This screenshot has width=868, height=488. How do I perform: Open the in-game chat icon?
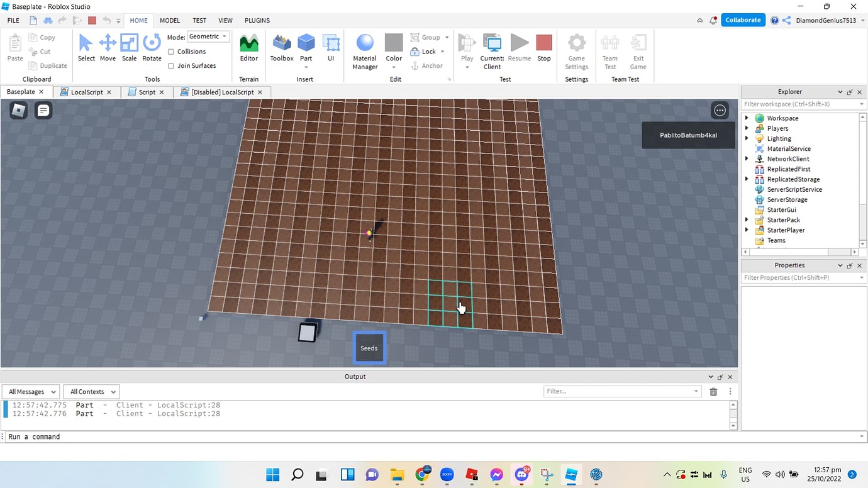pyautogui.click(x=43, y=111)
